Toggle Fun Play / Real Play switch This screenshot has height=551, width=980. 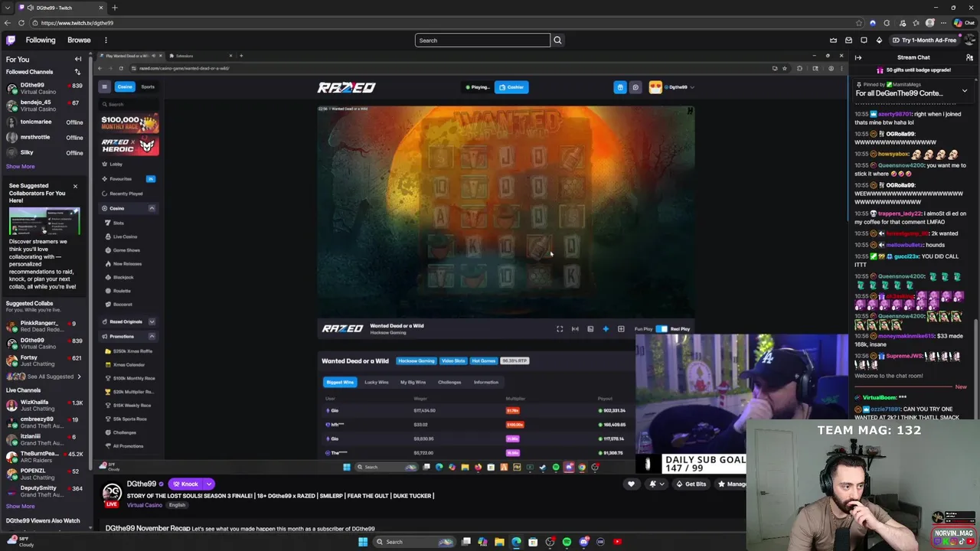[661, 329]
